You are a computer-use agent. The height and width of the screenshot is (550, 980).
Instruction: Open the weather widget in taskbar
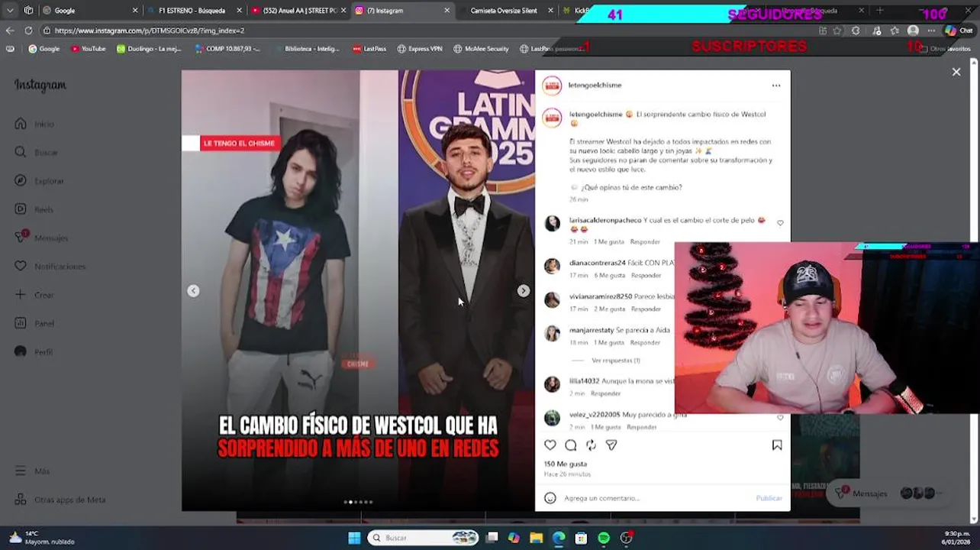click(42, 538)
